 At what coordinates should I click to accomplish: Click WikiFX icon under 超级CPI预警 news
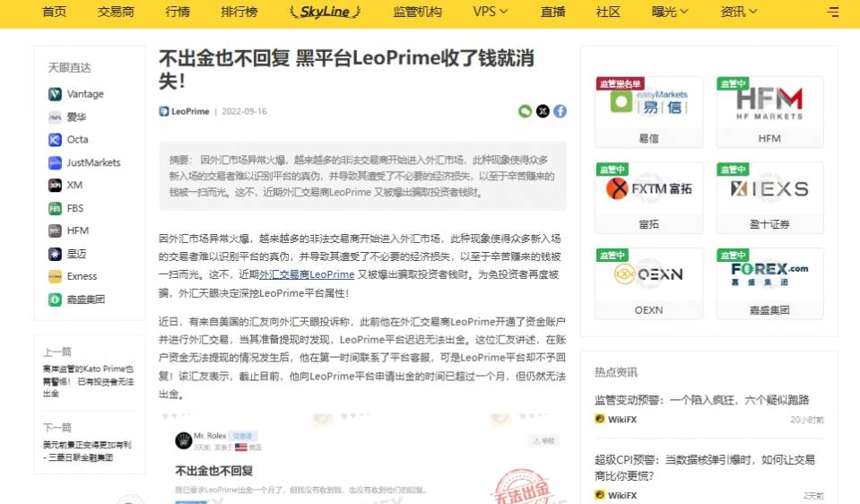(599, 495)
